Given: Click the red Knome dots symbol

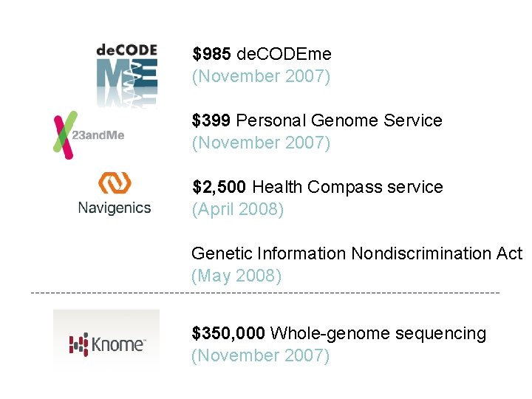Looking at the screenshot, I should coord(78,344).
